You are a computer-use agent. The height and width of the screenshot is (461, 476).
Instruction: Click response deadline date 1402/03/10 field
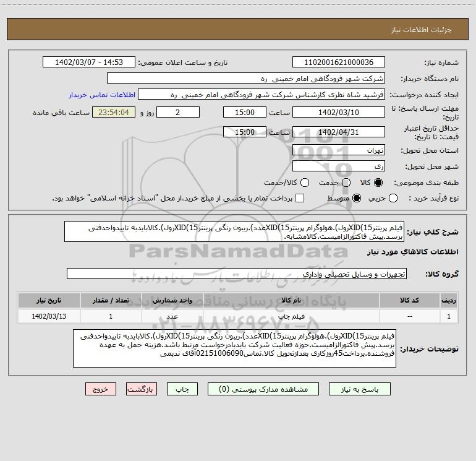coord(339,112)
